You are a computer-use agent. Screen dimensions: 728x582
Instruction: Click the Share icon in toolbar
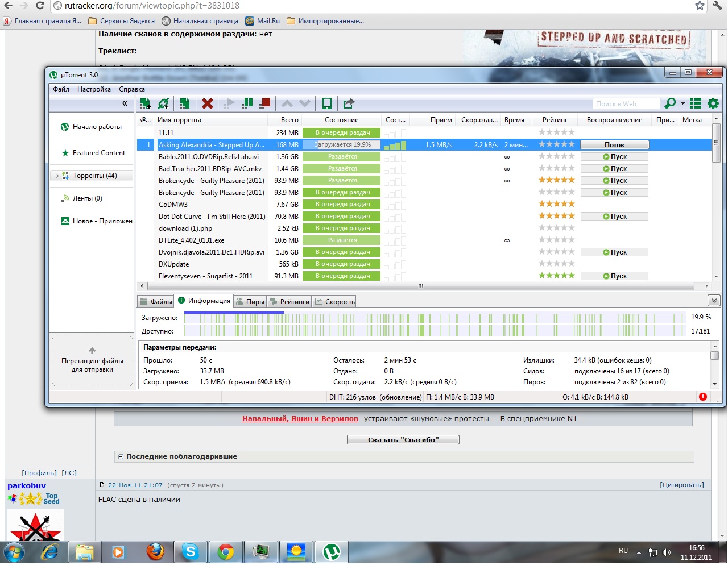point(349,103)
